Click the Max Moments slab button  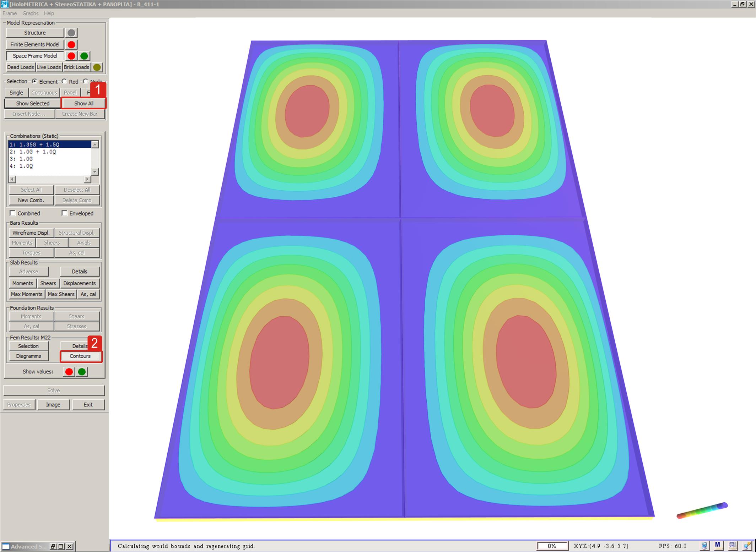click(27, 294)
